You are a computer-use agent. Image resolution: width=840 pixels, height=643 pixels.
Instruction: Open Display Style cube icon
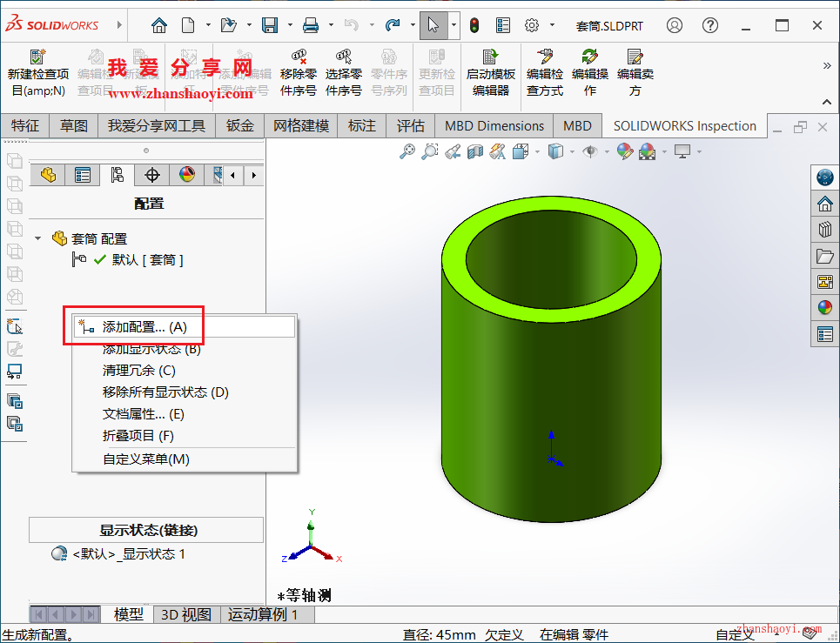pos(555,152)
